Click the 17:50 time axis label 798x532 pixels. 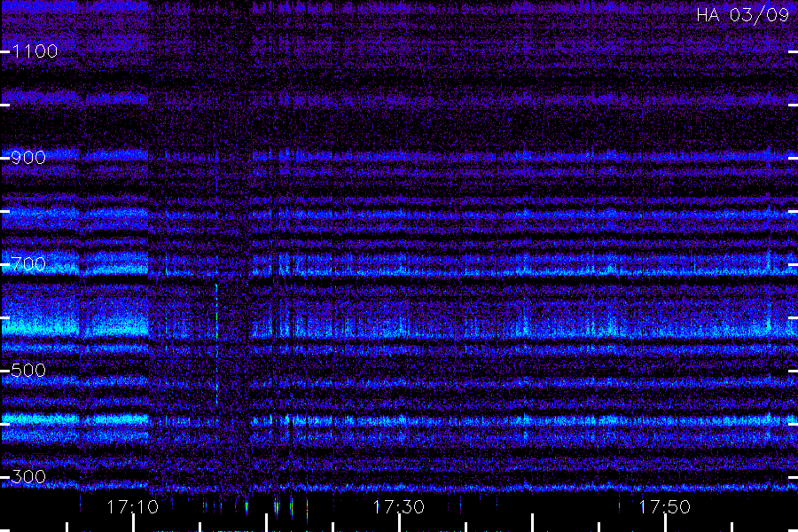point(665,507)
